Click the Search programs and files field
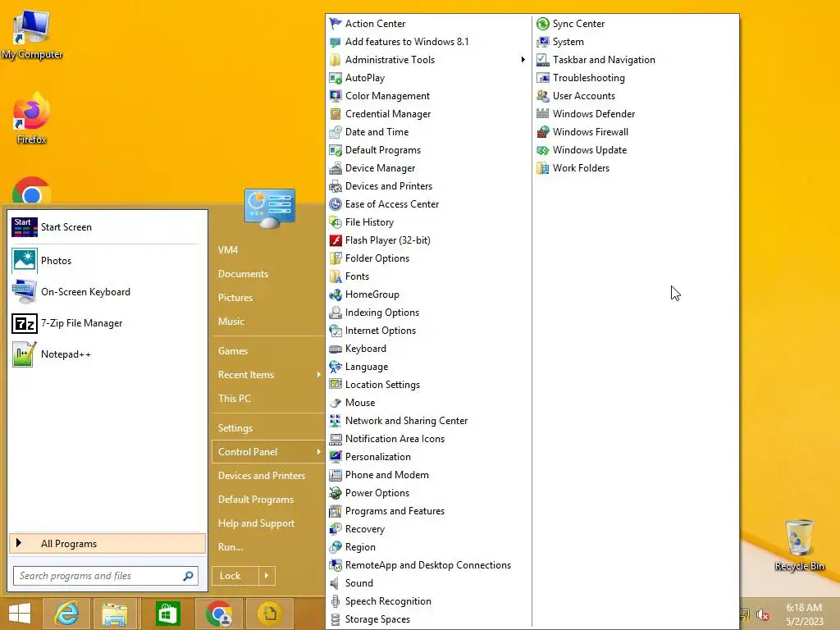Screen dimensions: 840x630 coord(106,576)
